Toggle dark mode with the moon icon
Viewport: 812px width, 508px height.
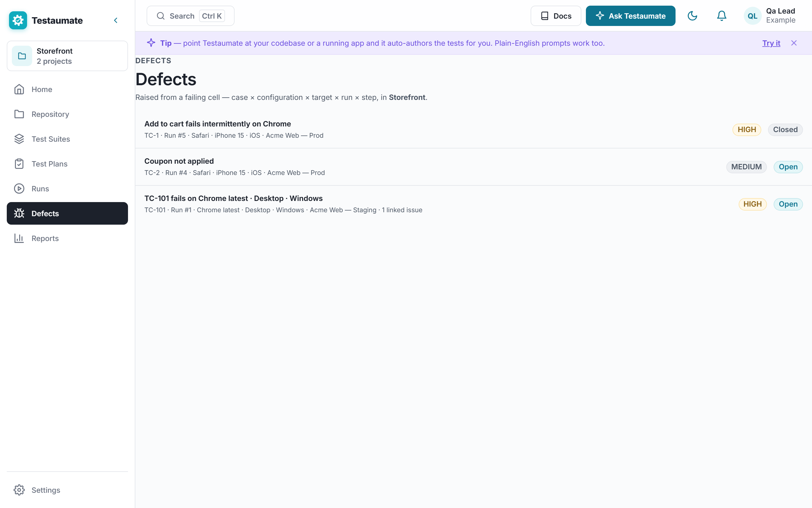click(692, 16)
